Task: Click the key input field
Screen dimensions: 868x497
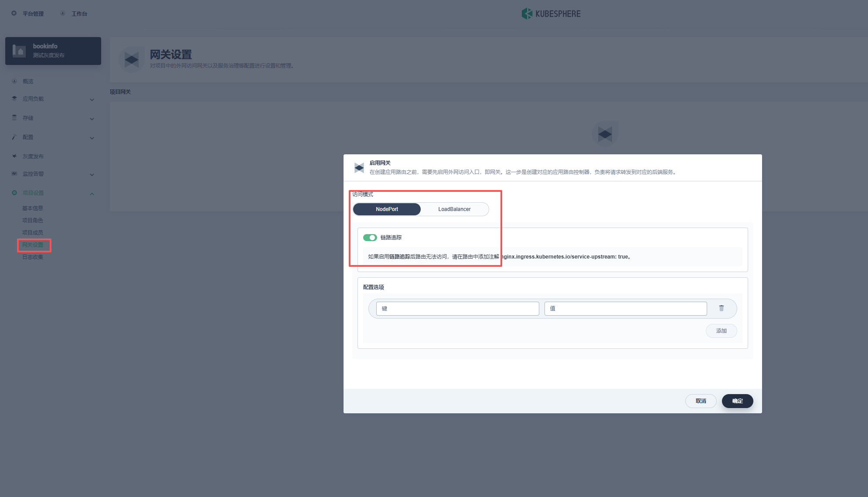Action: (457, 309)
